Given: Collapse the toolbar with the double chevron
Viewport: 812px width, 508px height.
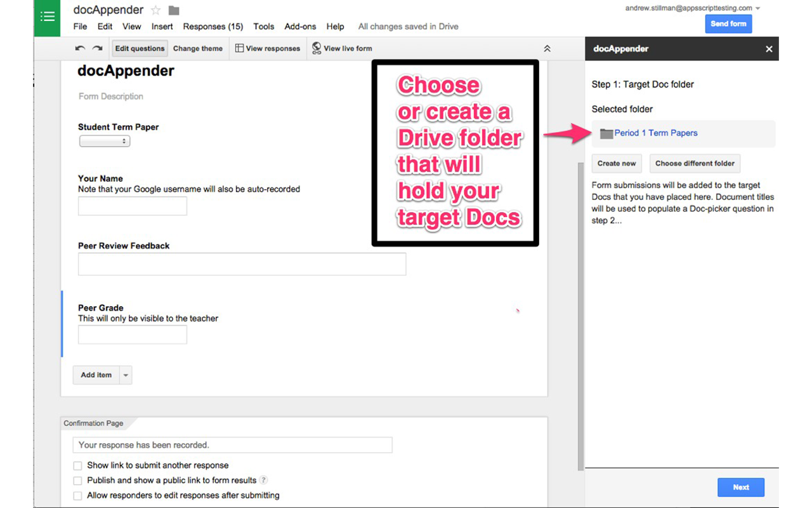Looking at the screenshot, I should click(x=547, y=48).
